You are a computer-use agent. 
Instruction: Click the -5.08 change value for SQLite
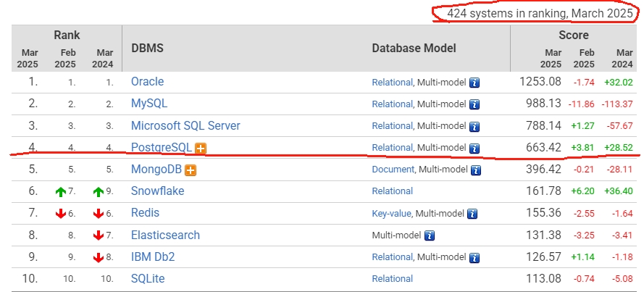click(622, 279)
